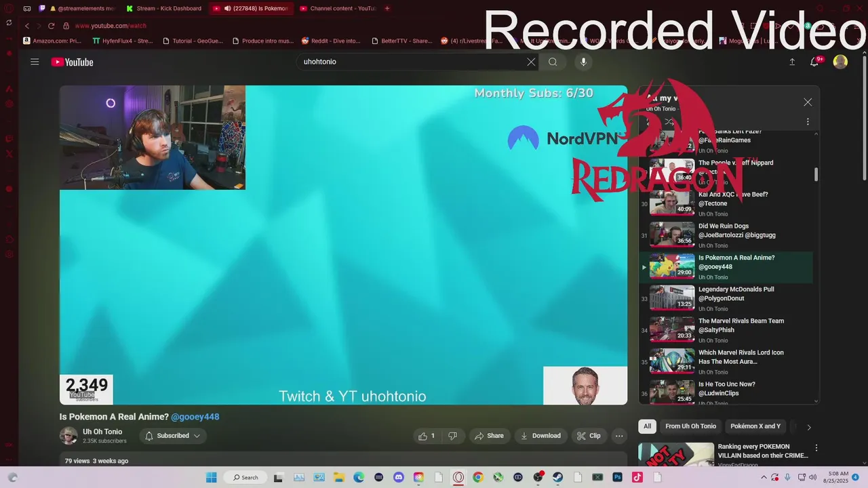Show hidden system tray icons
Screen dimensions: 868x488
[x=764, y=477]
